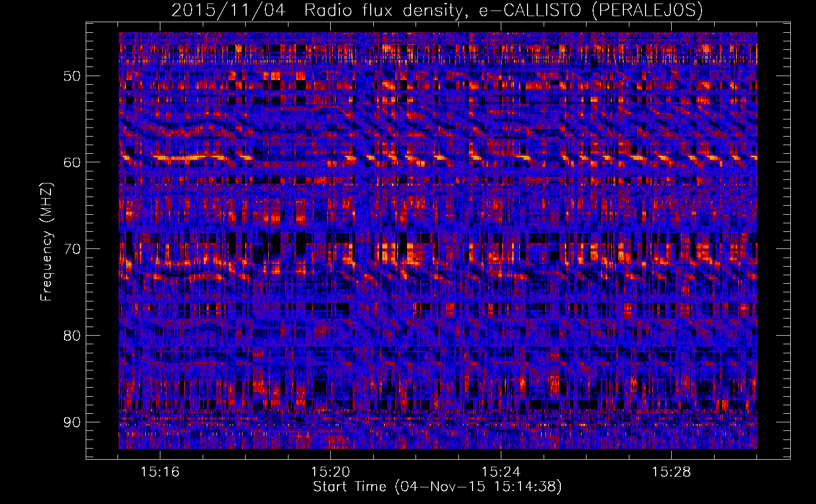Screen dimensions: 816x504
Task: Click the 15:28 time tick label
Action: [672, 472]
